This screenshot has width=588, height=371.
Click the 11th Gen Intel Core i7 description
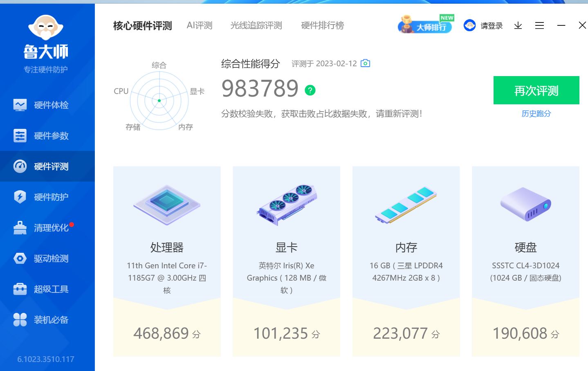[x=167, y=278]
